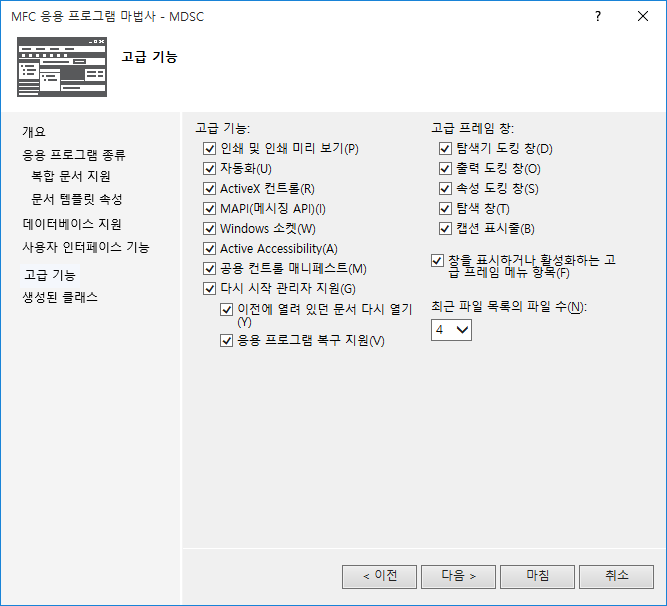Image resolution: width=667 pixels, height=606 pixels.
Task: Open the 문서 템플릿 속성 page
Action: pos(77,199)
